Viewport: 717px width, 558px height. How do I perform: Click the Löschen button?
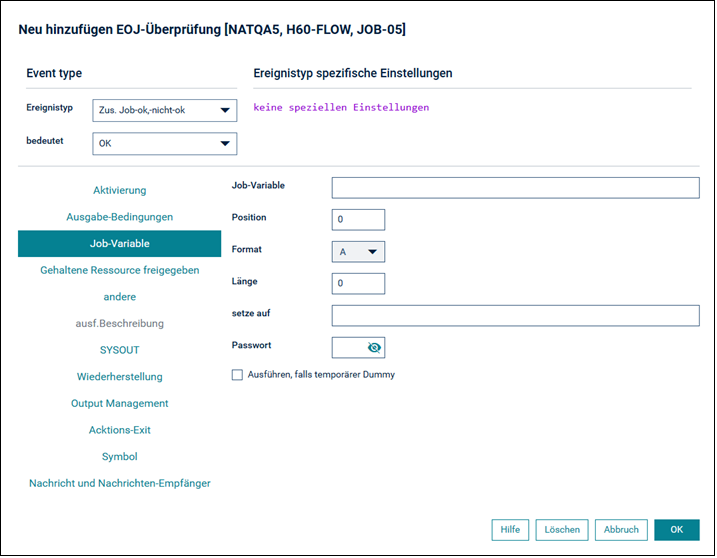pyautogui.click(x=562, y=530)
